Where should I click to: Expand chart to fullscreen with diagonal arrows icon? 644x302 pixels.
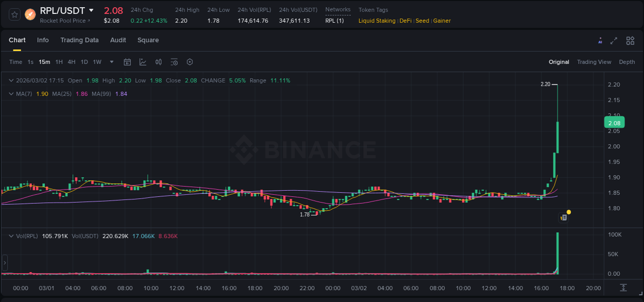coord(614,40)
